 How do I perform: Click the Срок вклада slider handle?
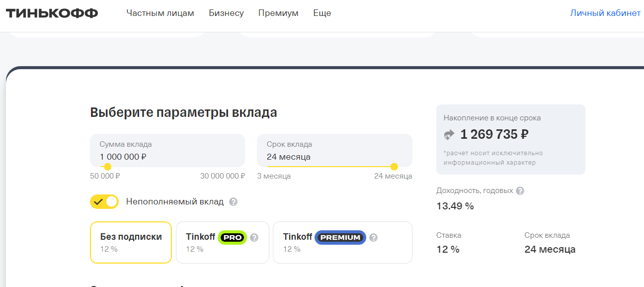pos(394,167)
